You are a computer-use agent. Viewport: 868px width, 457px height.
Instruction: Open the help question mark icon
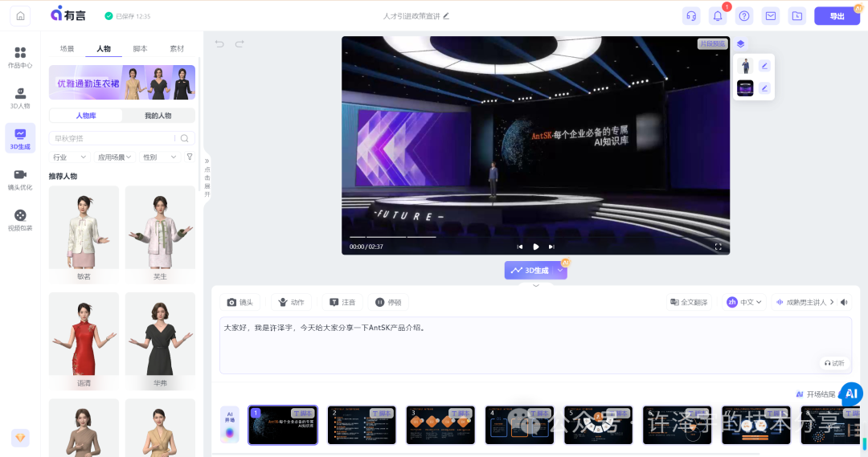744,16
